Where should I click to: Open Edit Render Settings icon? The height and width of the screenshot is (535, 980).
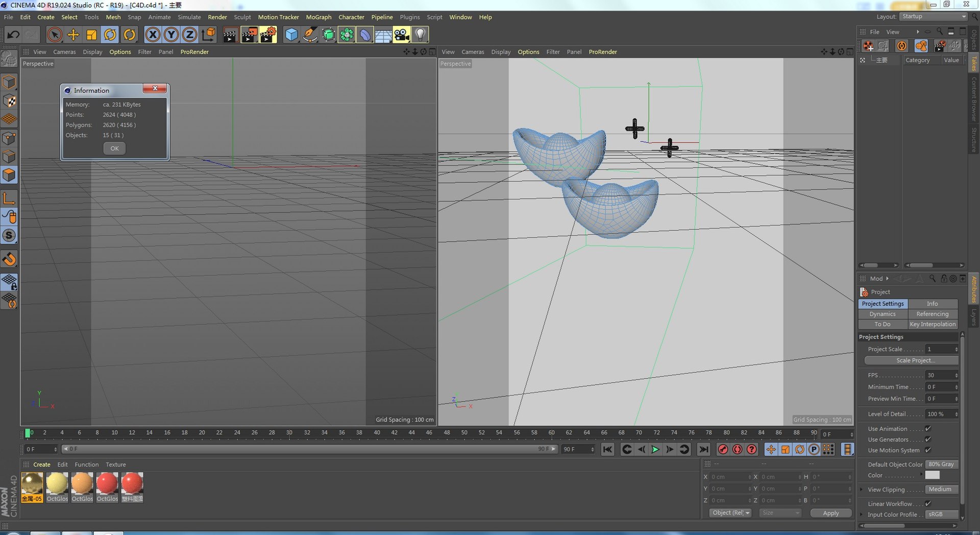click(x=268, y=35)
